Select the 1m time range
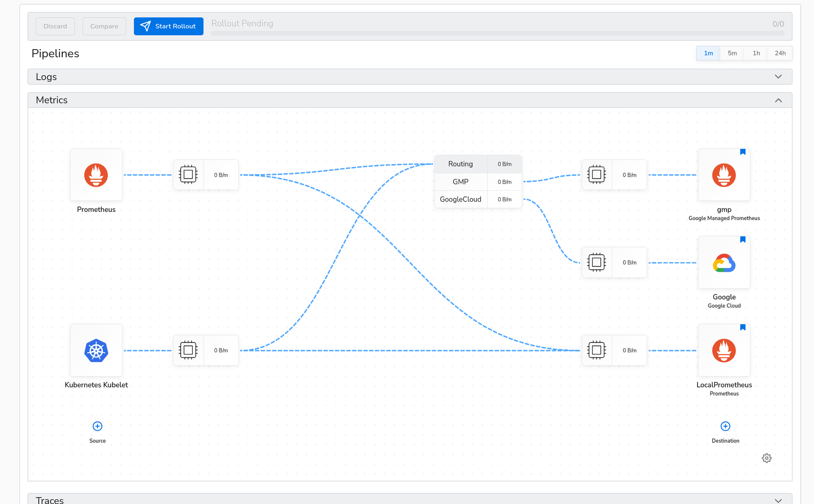The height and width of the screenshot is (504, 814). click(708, 53)
